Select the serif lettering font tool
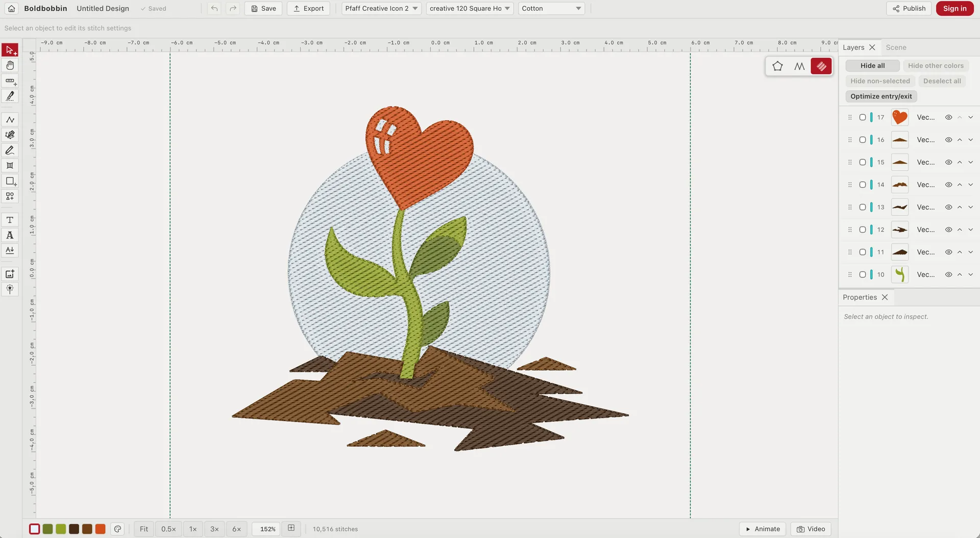Image resolution: width=980 pixels, height=538 pixels. pyautogui.click(x=10, y=235)
